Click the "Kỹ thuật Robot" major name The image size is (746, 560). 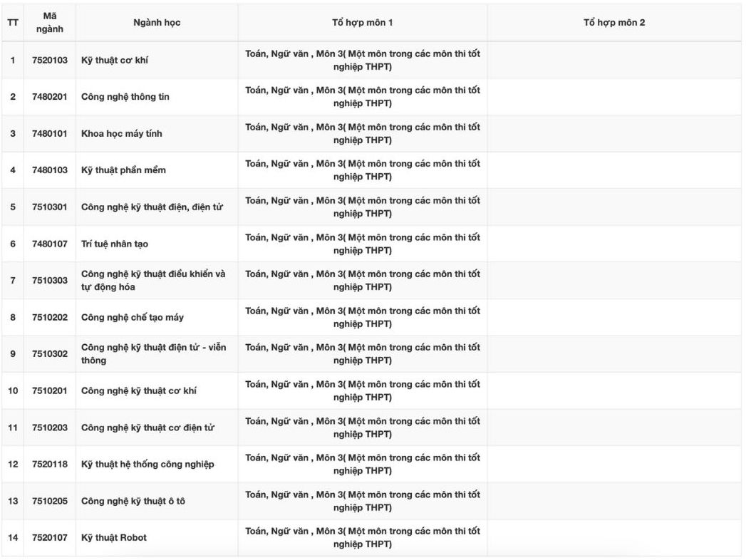click(114, 538)
